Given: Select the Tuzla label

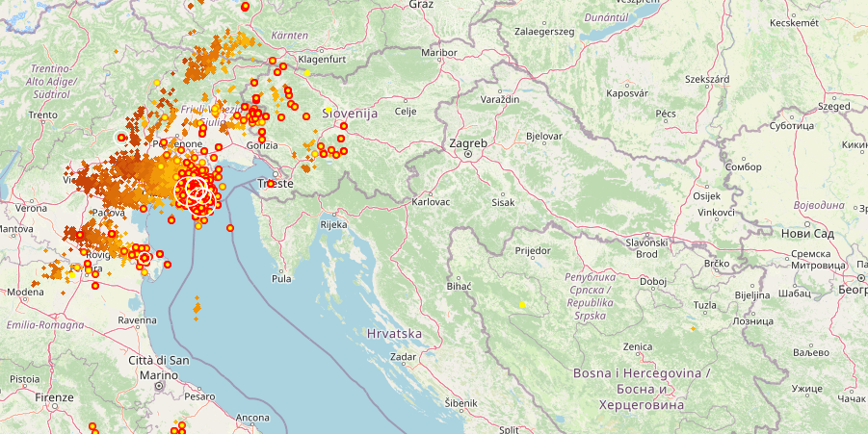Looking at the screenshot, I should click(x=704, y=305).
